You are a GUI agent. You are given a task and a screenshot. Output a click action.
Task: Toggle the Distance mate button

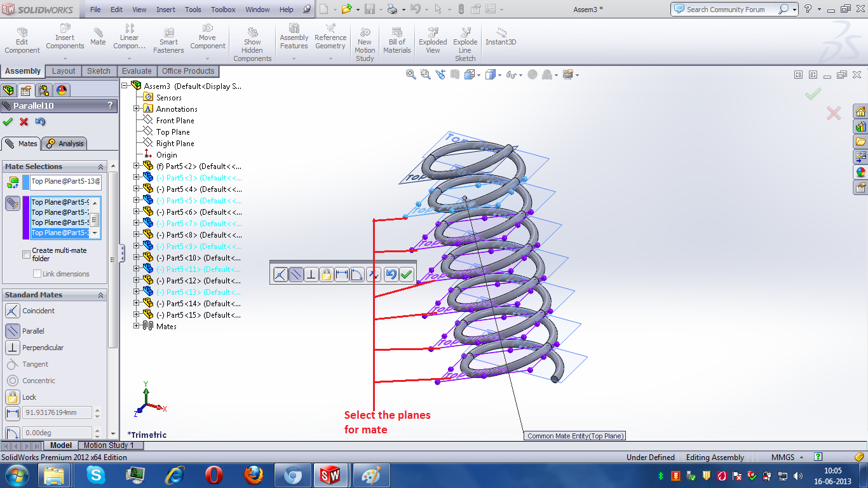point(13,414)
